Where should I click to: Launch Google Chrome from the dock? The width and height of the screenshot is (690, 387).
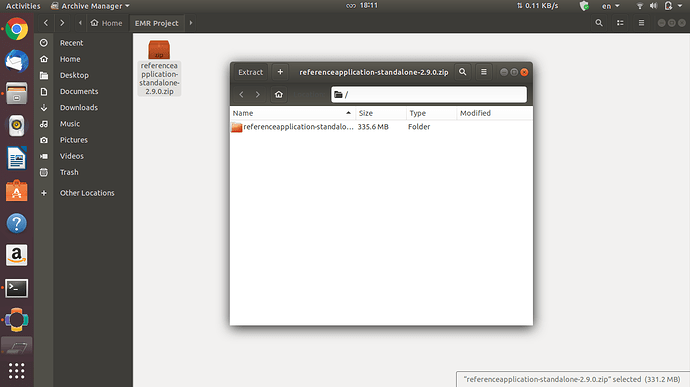17,29
